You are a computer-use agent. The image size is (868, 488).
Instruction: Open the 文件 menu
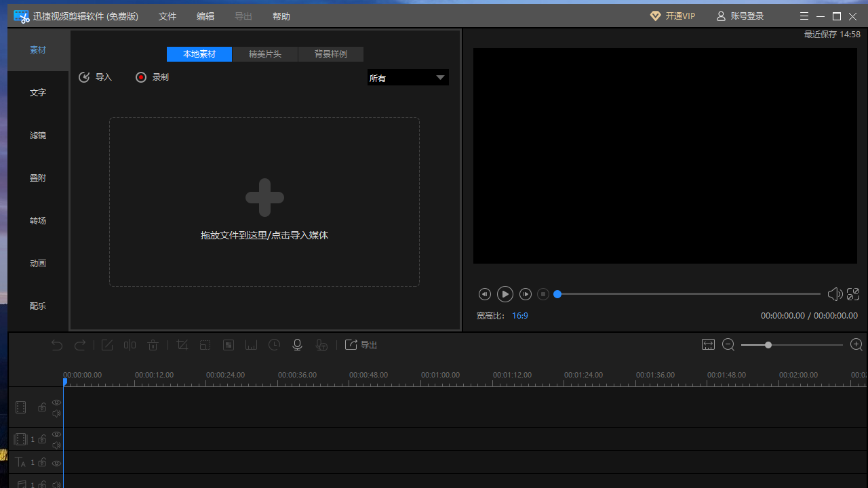pyautogui.click(x=167, y=16)
